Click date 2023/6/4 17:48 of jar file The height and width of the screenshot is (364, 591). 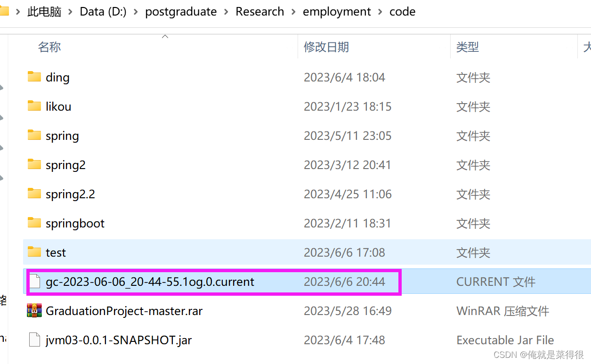pos(344,340)
